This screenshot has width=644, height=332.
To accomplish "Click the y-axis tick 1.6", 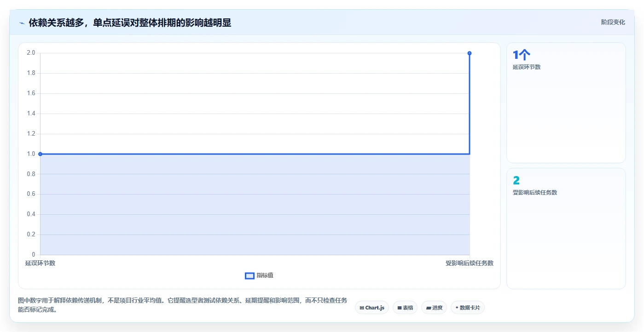I will [x=31, y=93].
